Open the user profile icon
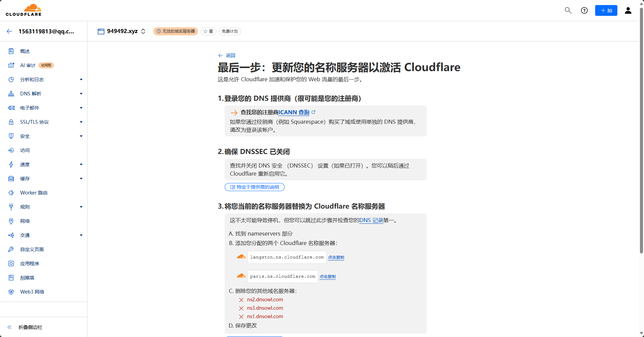 (628, 10)
